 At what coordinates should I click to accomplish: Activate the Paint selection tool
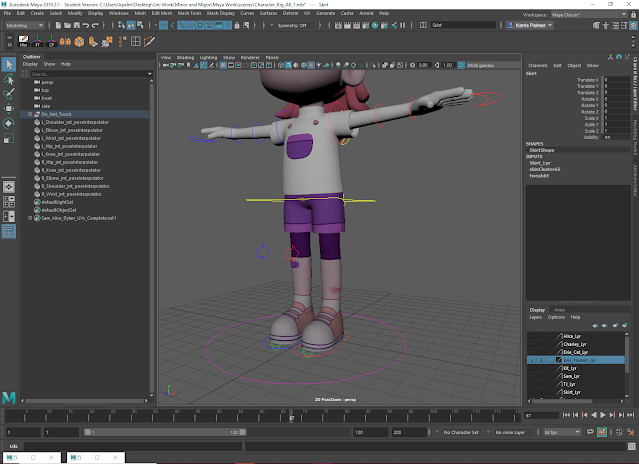9,94
